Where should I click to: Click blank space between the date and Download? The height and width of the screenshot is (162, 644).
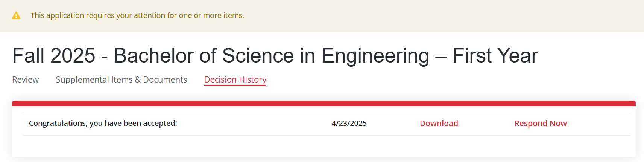point(393,124)
